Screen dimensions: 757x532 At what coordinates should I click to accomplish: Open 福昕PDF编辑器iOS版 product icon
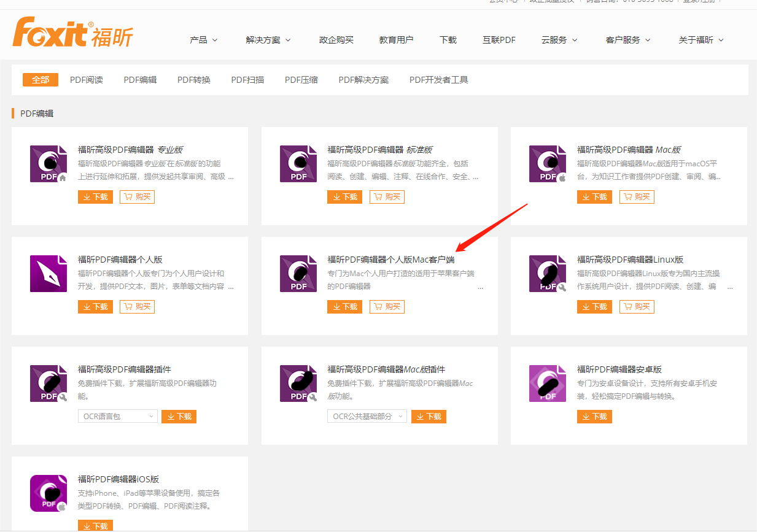(x=49, y=493)
